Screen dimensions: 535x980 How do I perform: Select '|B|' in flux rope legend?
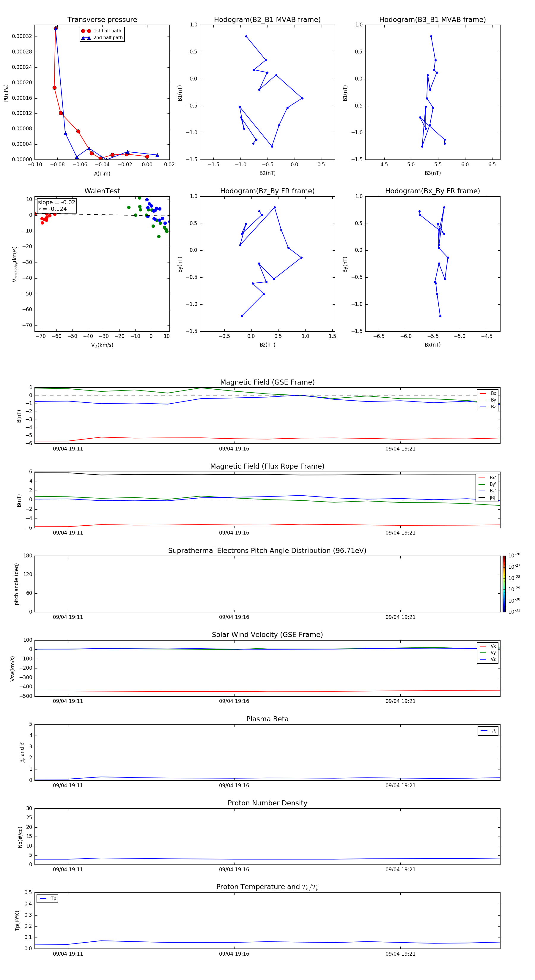pos(487,498)
